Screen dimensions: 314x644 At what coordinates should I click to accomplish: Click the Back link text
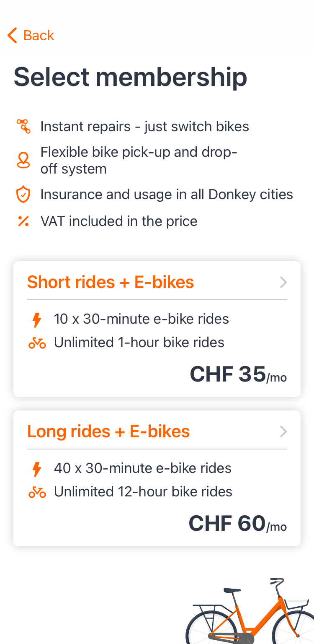click(39, 36)
